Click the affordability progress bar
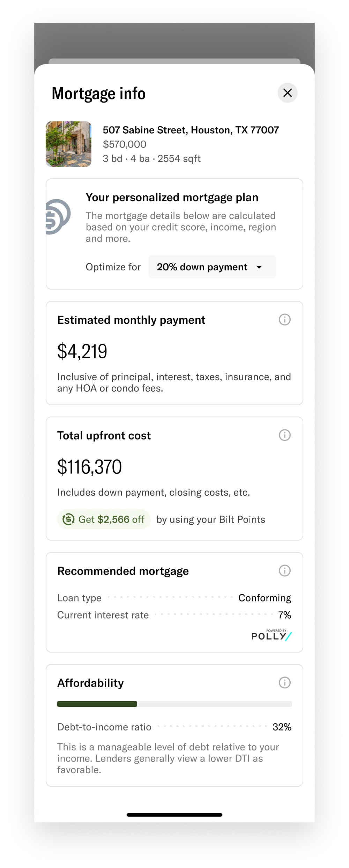 tap(174, 704)
